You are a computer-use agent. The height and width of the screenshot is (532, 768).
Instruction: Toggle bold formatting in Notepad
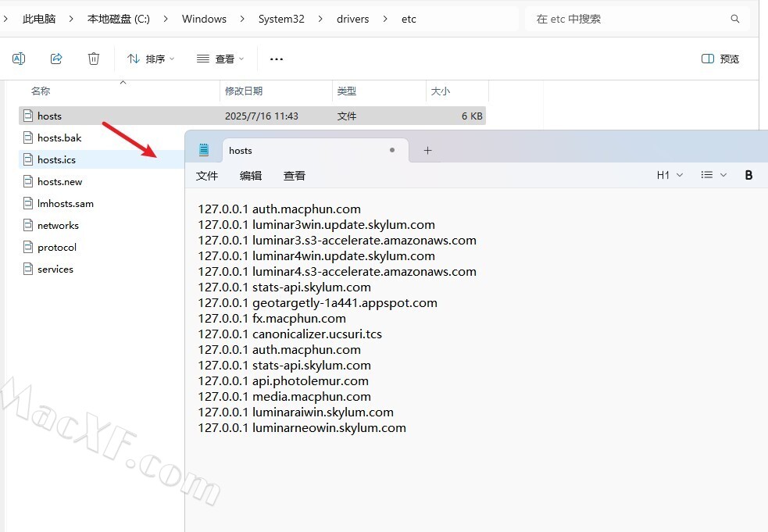pos(748,175)
